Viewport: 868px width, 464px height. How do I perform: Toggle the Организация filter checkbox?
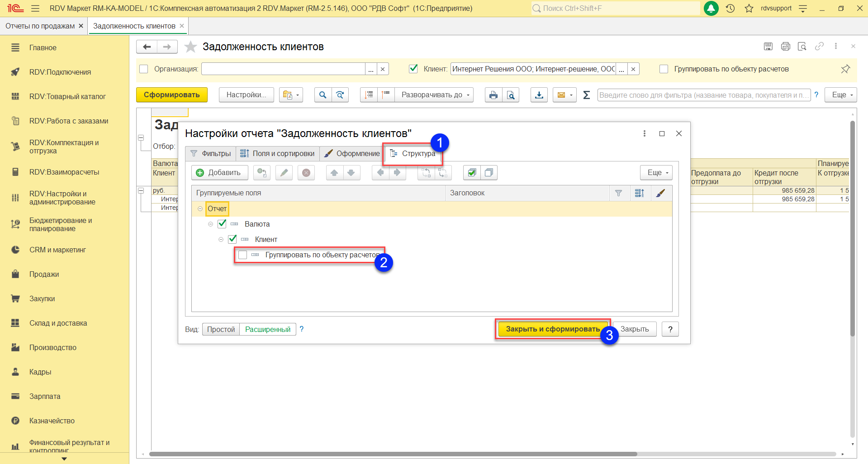(144, 69)
